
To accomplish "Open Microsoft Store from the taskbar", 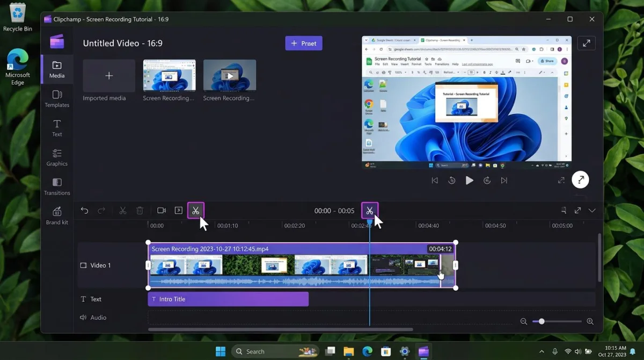I will point(386,351).
